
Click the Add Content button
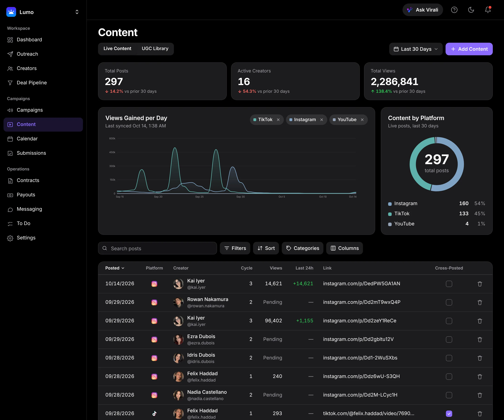(469, 49)
